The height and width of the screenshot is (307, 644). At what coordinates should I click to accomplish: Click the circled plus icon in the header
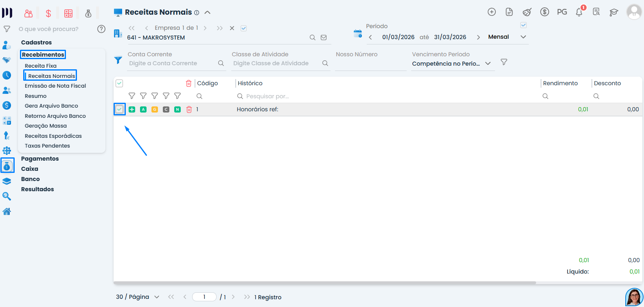[x=492, y=12]
